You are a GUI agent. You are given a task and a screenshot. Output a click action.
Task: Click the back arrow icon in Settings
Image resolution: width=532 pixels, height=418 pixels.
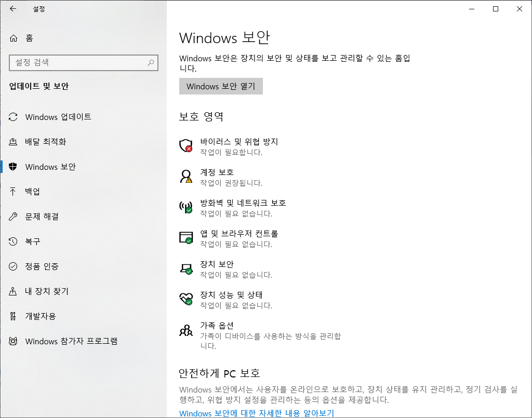[x=13, y=9]
